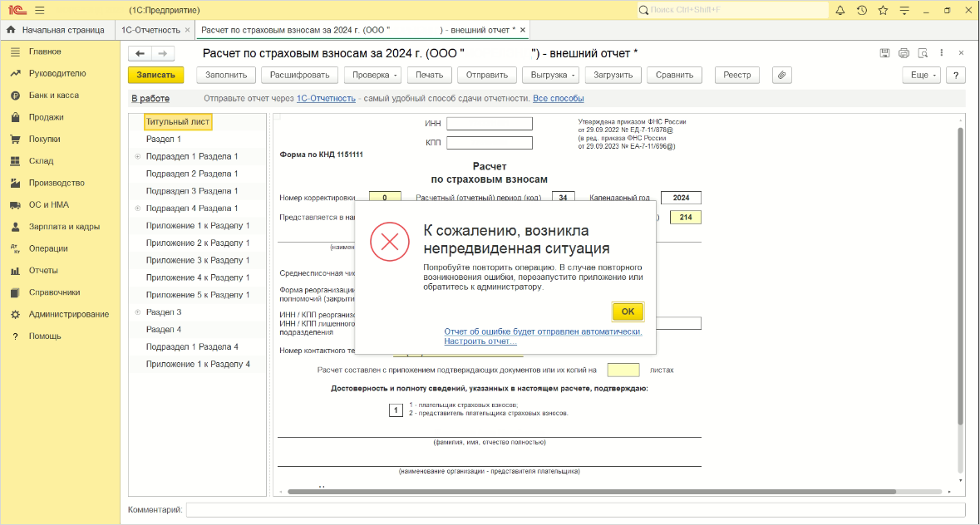Expand Подраздел 1 Раздела 1 tree node
The image size is (980, 525).
pos(137,156)
